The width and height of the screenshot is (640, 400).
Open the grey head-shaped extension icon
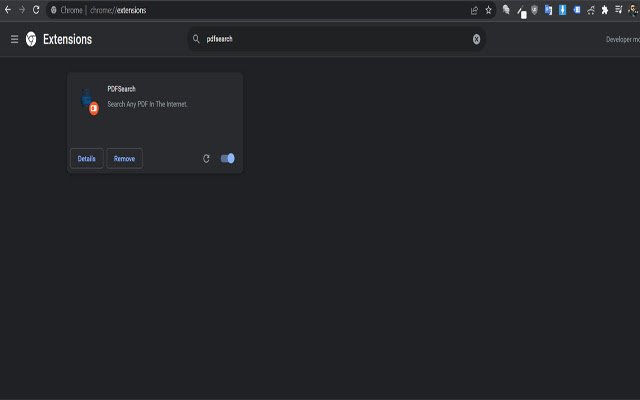pyautogui.click(x=506, y=10)
